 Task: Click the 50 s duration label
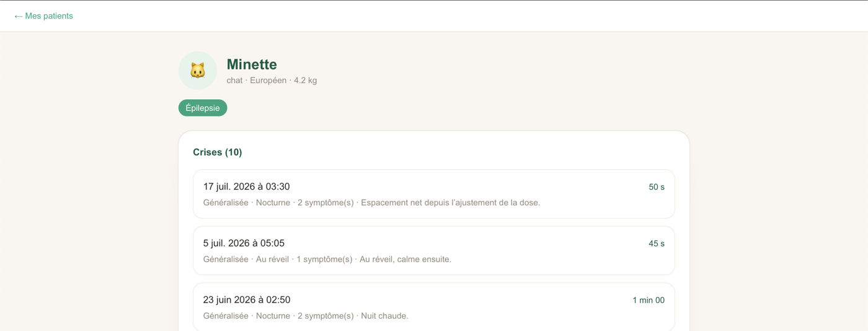pos(657,187)
